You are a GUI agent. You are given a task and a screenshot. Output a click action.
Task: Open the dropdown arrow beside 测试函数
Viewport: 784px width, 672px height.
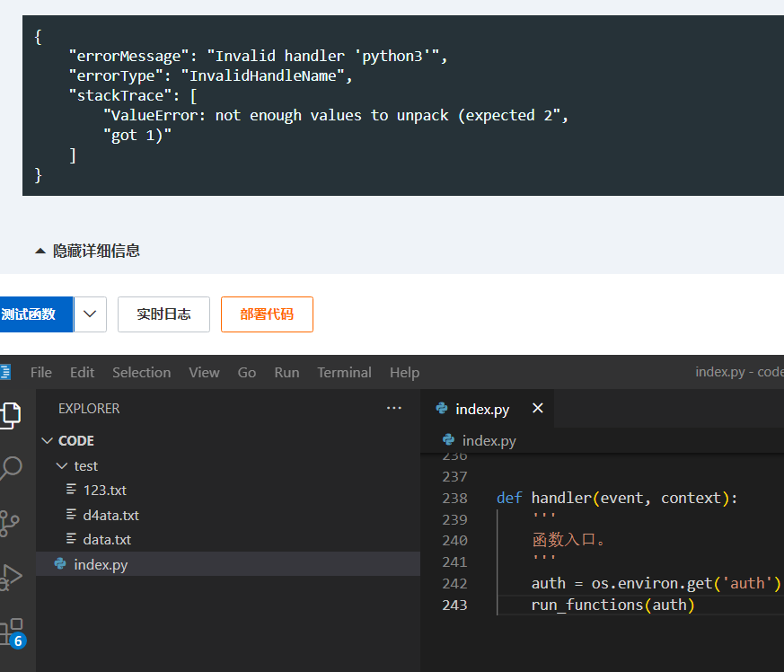(x=90, y=314)
